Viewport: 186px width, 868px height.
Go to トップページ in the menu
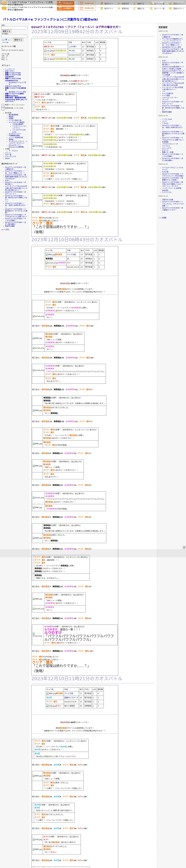click(10, 69)
